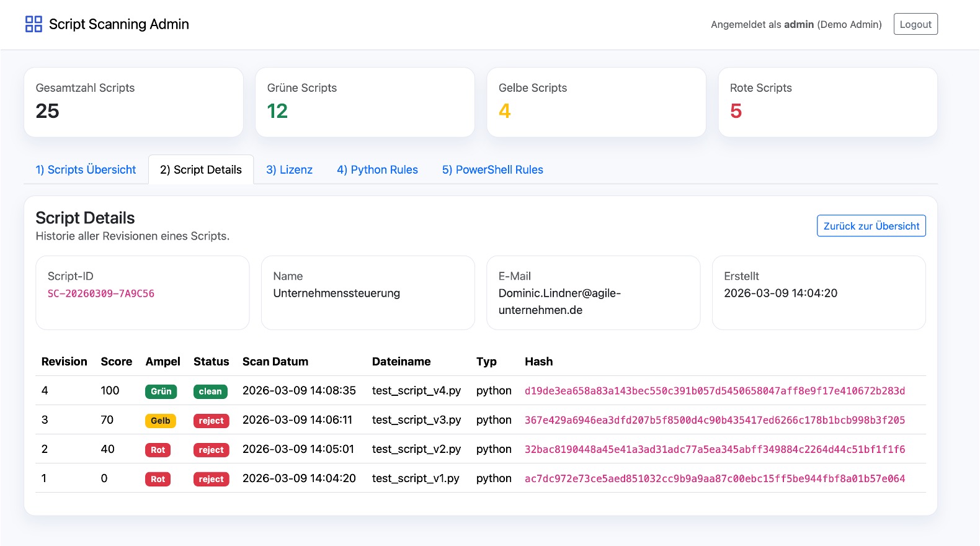Image resolution: width=980 pixels, height=546 pixels.
Task: Select the hash starting with d19de3ea
Action: click(715, 391)
